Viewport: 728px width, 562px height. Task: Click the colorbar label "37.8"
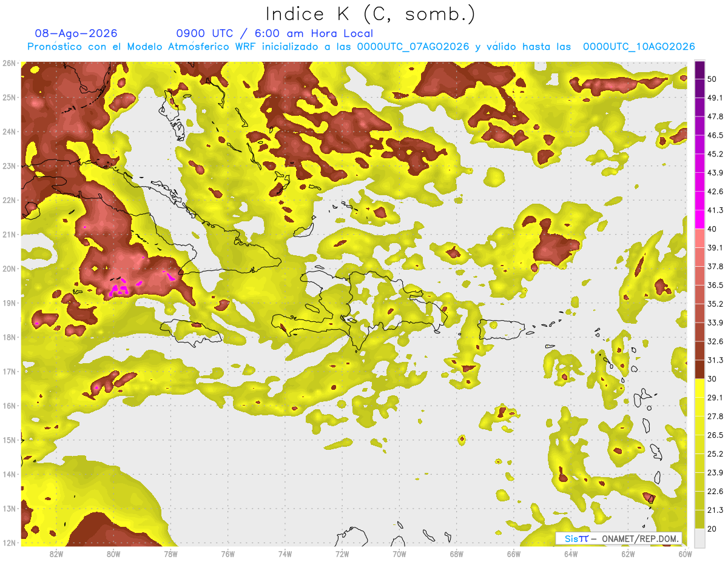pyautogui.click(x=715, y=266)
